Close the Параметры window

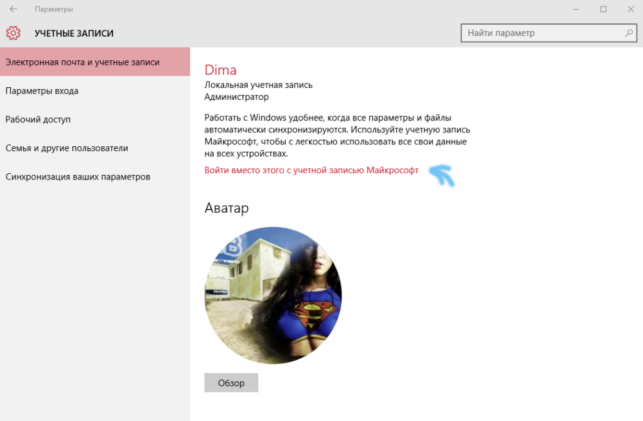631,9
